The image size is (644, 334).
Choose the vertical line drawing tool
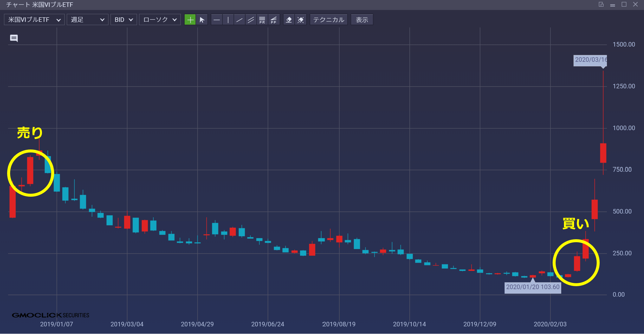[x=228, y=20]
